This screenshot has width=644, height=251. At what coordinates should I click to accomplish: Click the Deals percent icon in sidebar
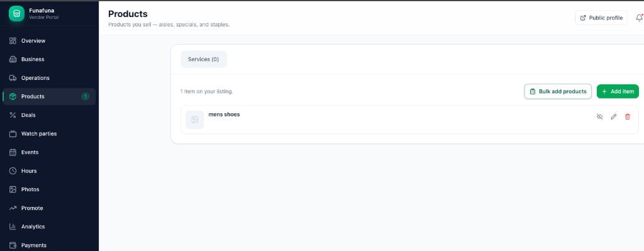point(13,115)
